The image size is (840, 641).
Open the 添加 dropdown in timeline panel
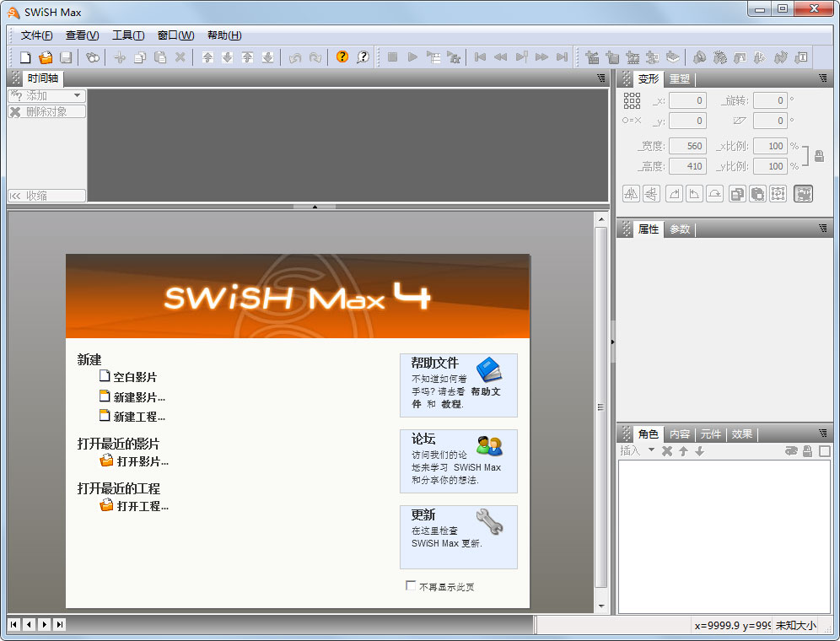click(x=46, y=95)
